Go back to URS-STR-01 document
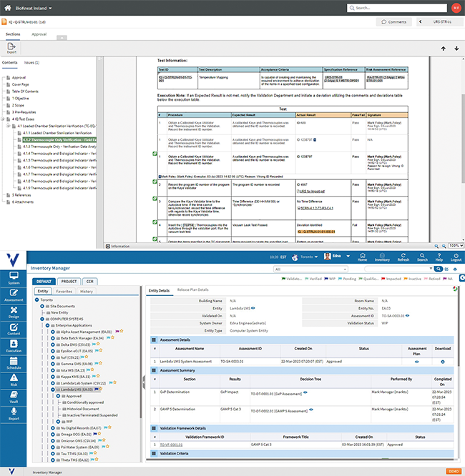465x476 pixels. pyautogui.click(x=439, y=22)
